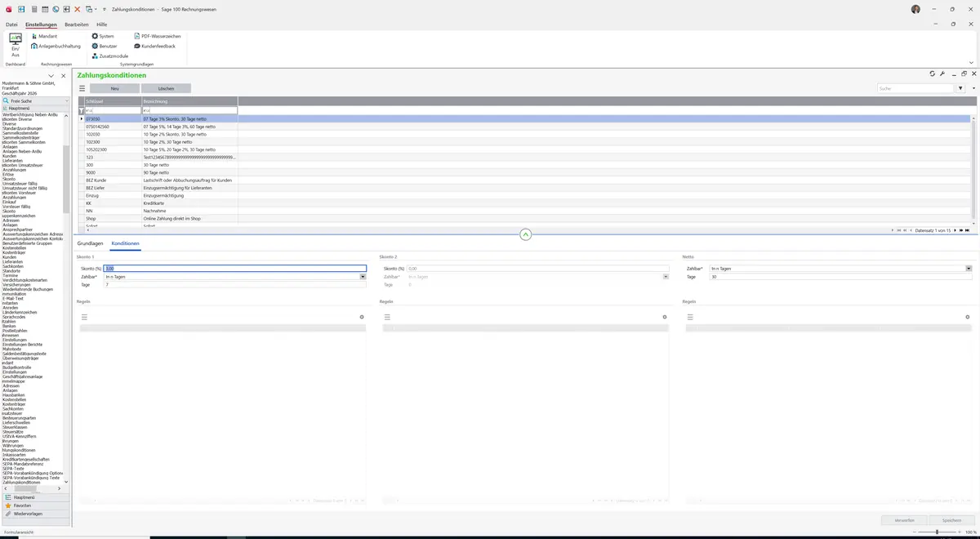Open System settings gear
Screen dimensions: 980x539
(x=103, y=37)
